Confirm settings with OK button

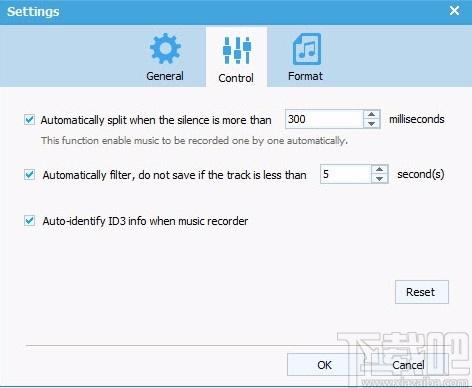[324, 365]
